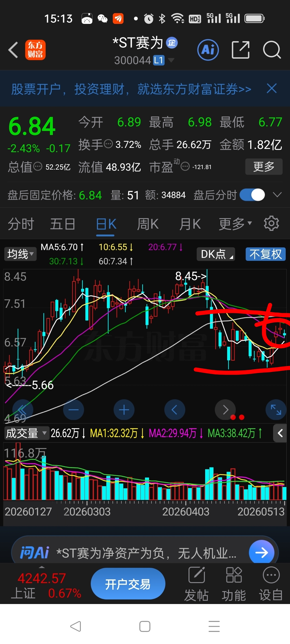Expand the L1 quote level dropdown arrow
Screen dimensions: 290x644
[171, 60]
